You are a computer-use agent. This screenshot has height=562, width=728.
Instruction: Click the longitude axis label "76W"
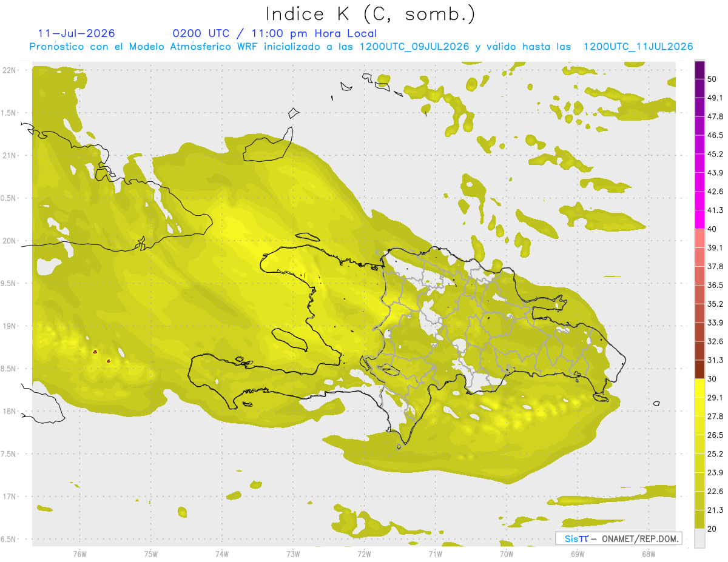[79, 554]
